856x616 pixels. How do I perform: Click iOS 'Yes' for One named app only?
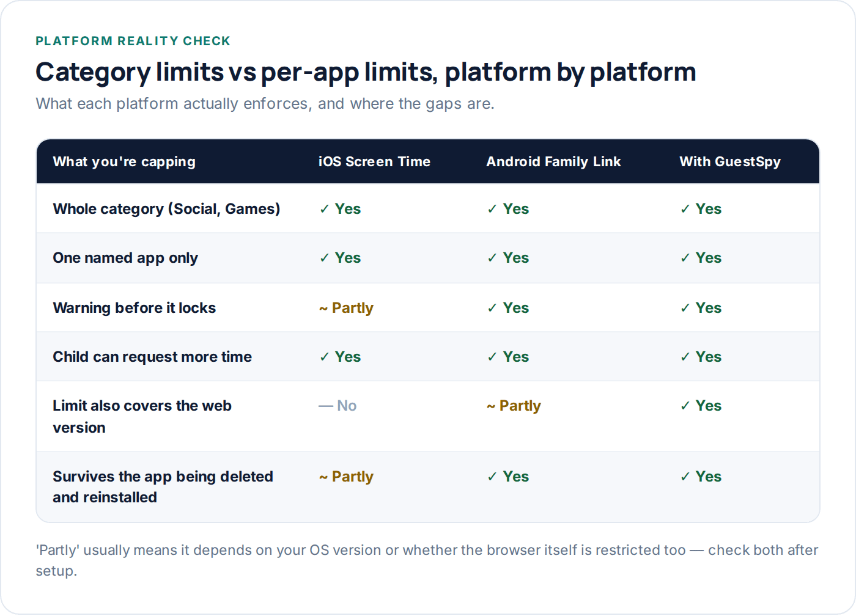coord(340,258)
